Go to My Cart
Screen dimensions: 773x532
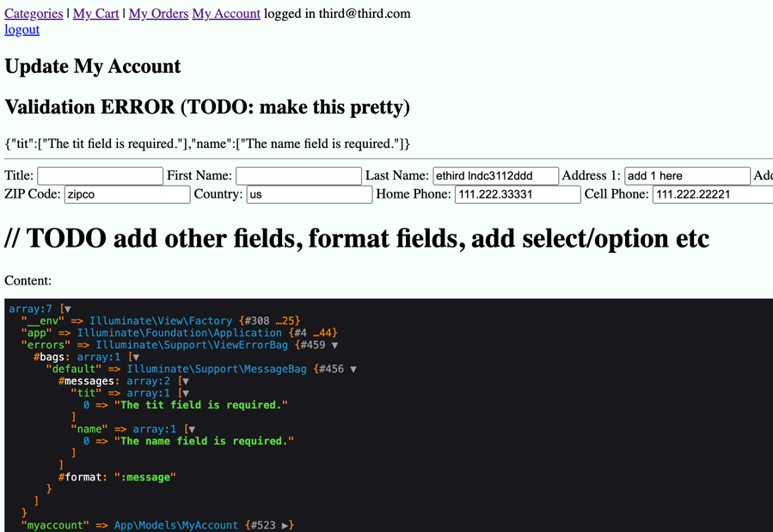coord(95,14)
